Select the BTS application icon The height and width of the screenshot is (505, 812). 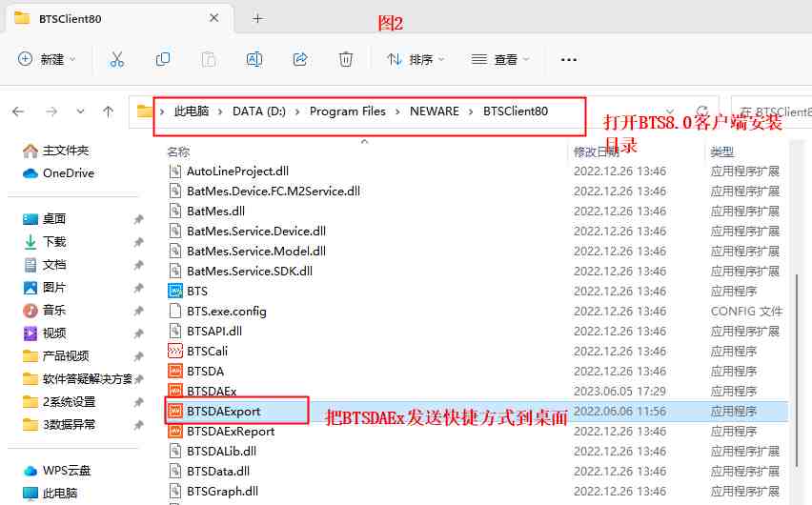(x=175, y=291)
